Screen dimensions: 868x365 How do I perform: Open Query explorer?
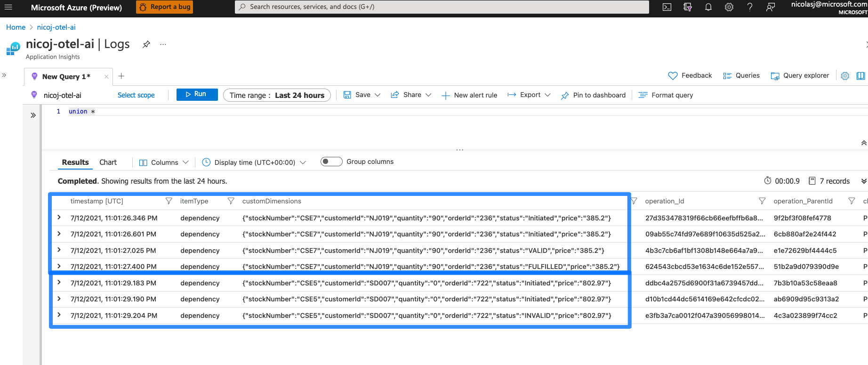coord(800,75)
